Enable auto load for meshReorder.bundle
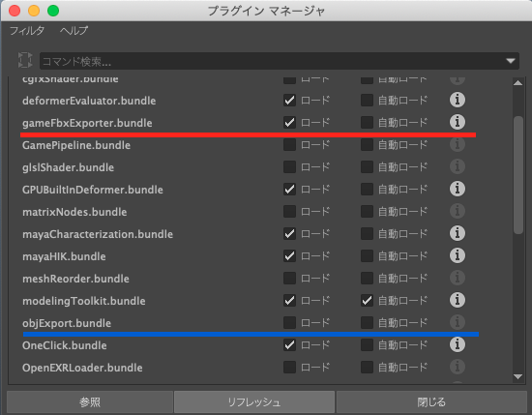532x415 pixels. pos(367,279)
